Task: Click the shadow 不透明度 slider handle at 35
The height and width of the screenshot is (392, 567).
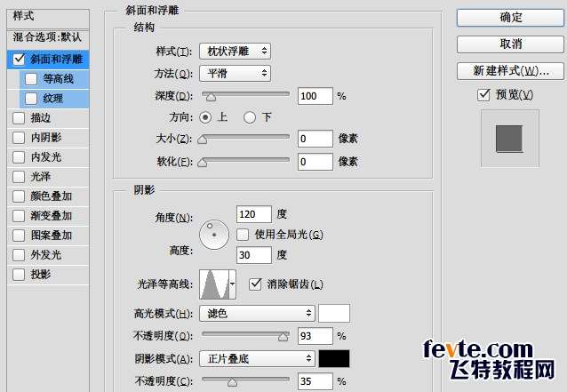Action: [232, 382]
